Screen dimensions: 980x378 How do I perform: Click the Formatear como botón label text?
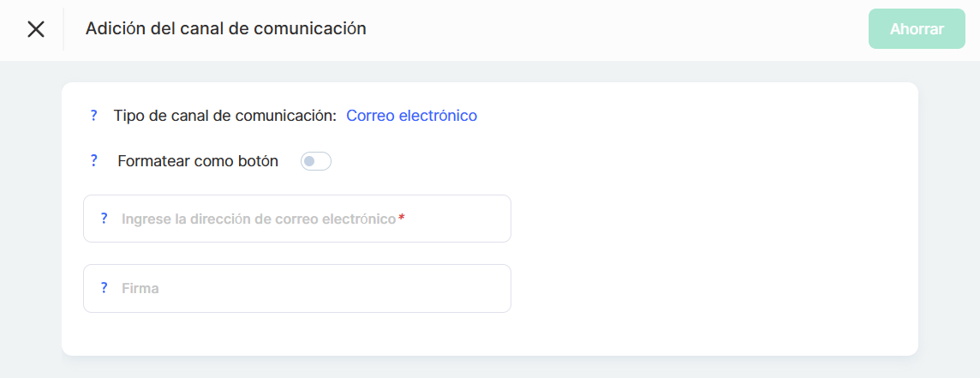coord(198,161)
